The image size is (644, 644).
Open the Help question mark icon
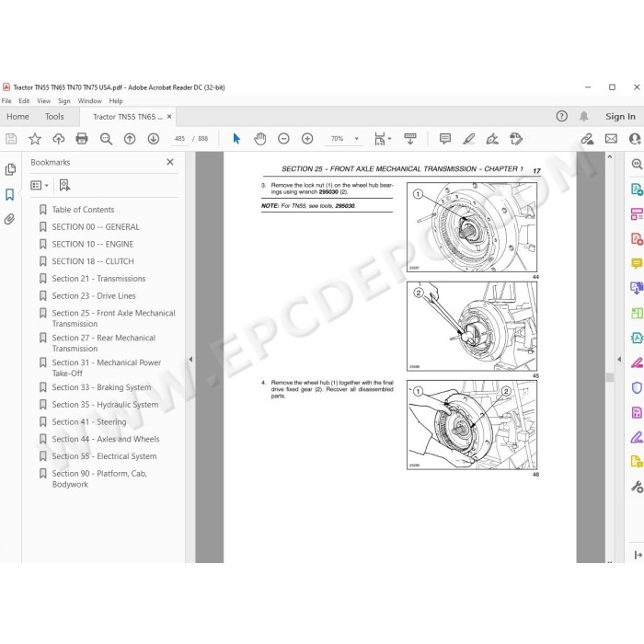point(561,116)
